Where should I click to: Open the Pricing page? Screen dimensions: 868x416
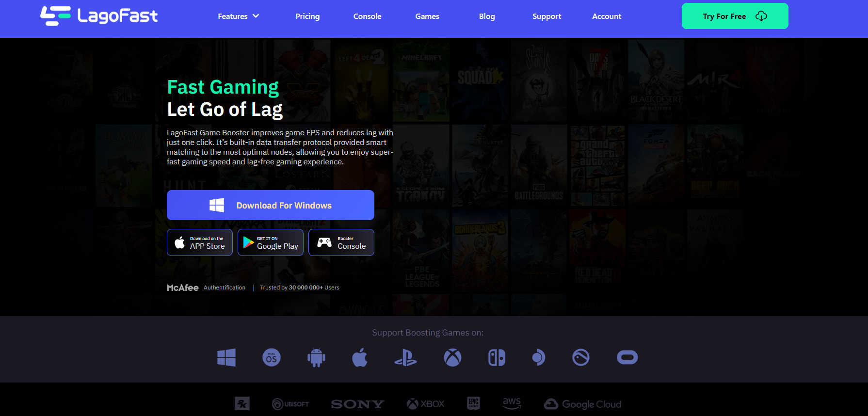(x=307, y=16)
